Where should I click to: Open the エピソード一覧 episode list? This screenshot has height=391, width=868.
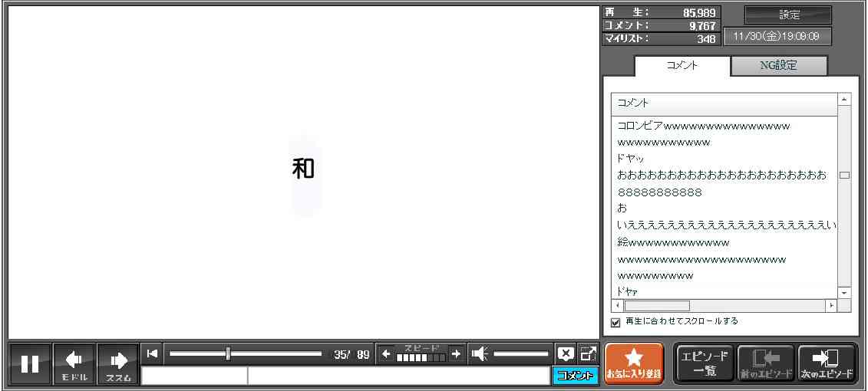(705, 363)
